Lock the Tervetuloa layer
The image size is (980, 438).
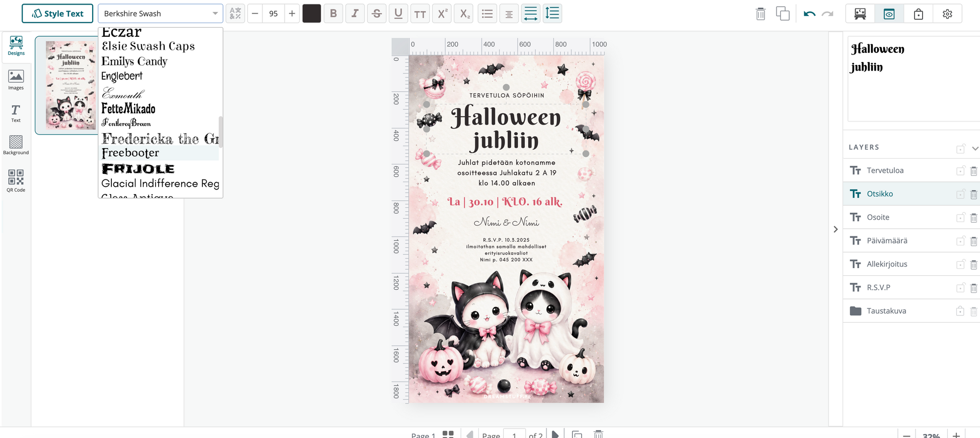point(960,171)
